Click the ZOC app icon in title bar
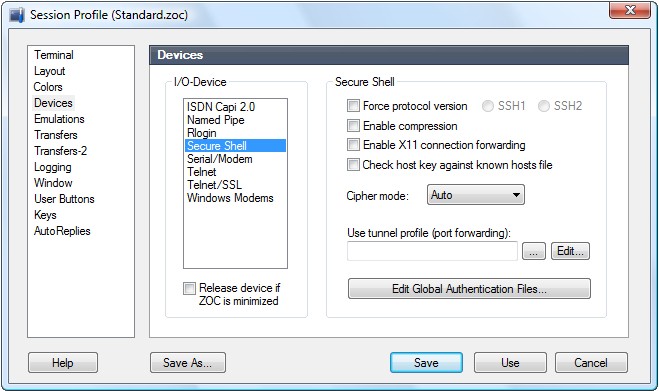 click(x=17, y=15)
